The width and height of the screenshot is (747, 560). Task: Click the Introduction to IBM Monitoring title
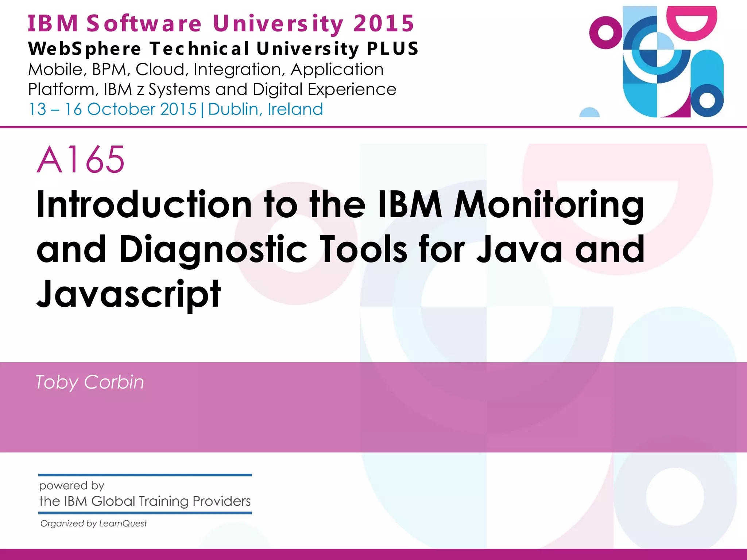pos(340,204)
